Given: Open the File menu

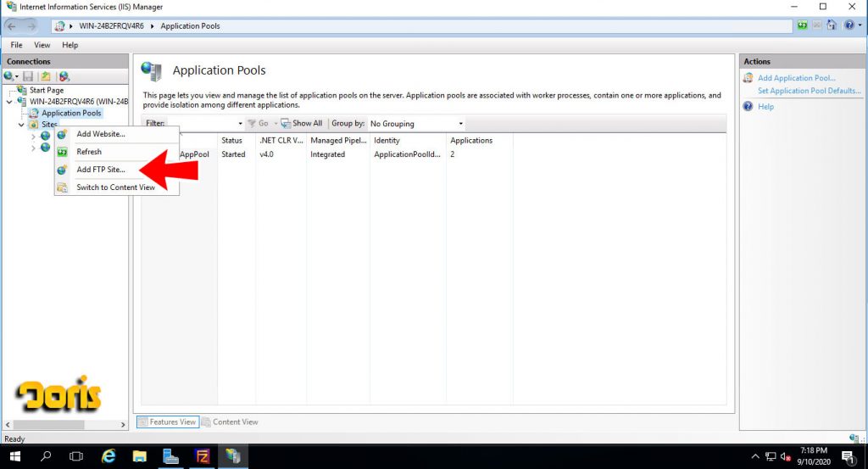Looking at the screenshot, I should pos(17,45).
